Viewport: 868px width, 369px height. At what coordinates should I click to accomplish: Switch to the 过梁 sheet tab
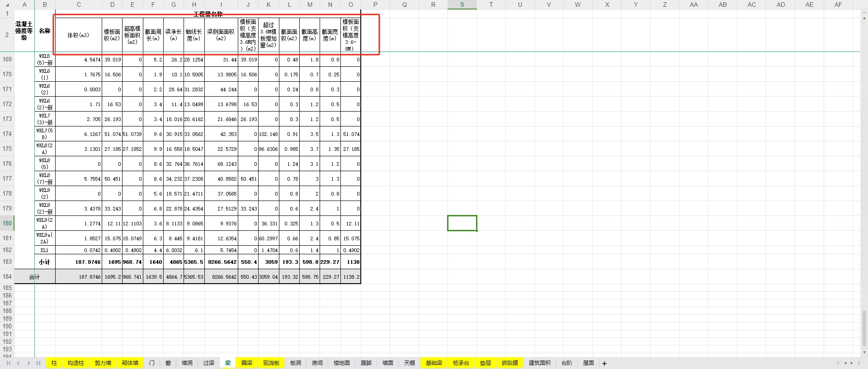pyautogui.click(x=209, y=363)
